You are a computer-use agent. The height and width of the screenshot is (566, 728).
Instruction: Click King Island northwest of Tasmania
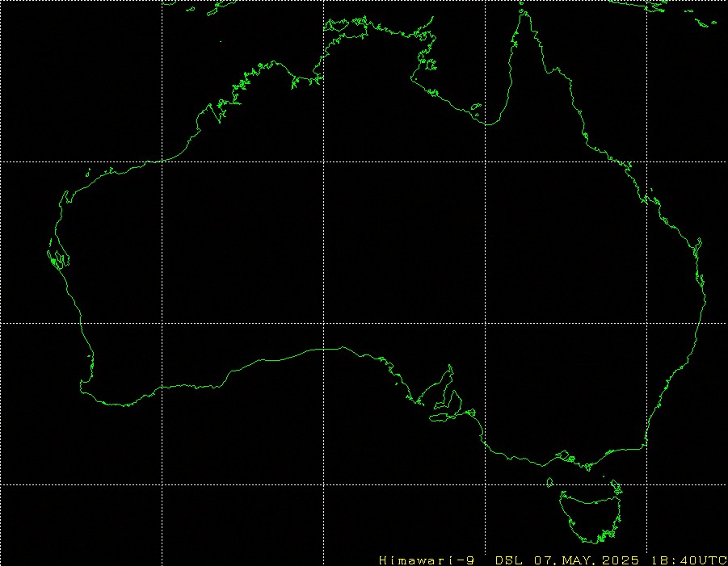(x=549, y=483)
